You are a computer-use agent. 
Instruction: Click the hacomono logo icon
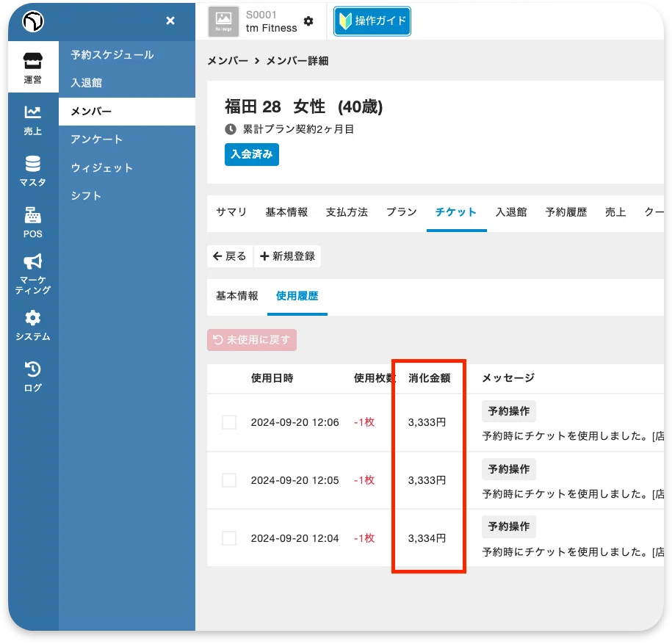[x=33, y=21]
